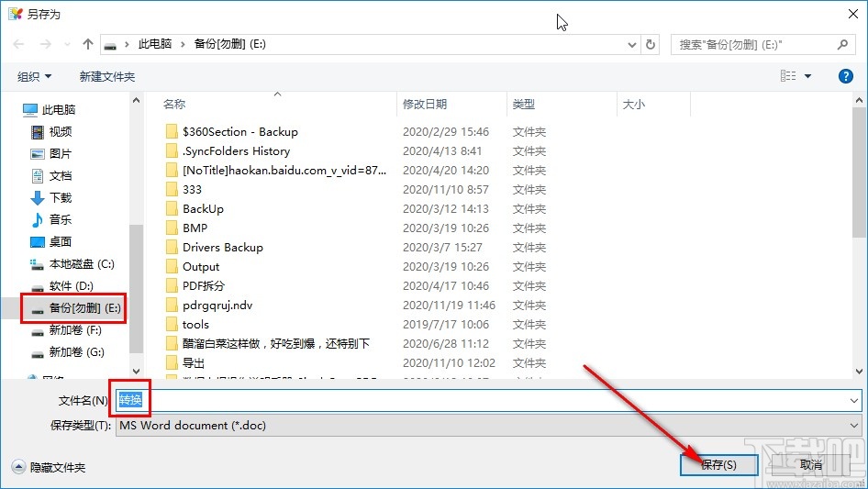Close the 另存为 dialog
868x489 pixels.
(x=853, y=14)
